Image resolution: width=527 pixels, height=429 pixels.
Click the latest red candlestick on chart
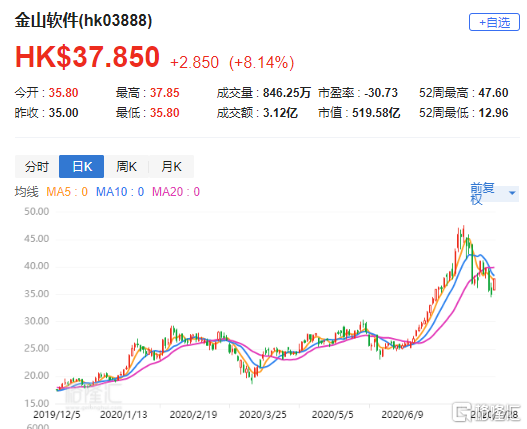(494, 284)
